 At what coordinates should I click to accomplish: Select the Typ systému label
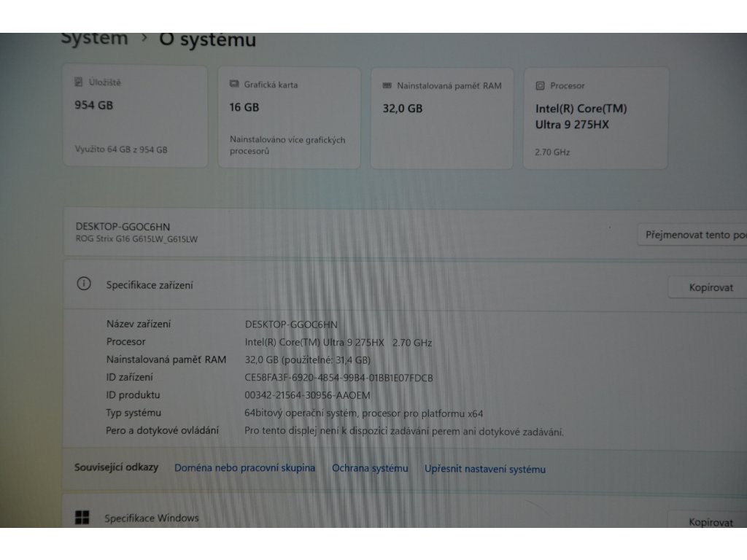(x=133, y=413)
